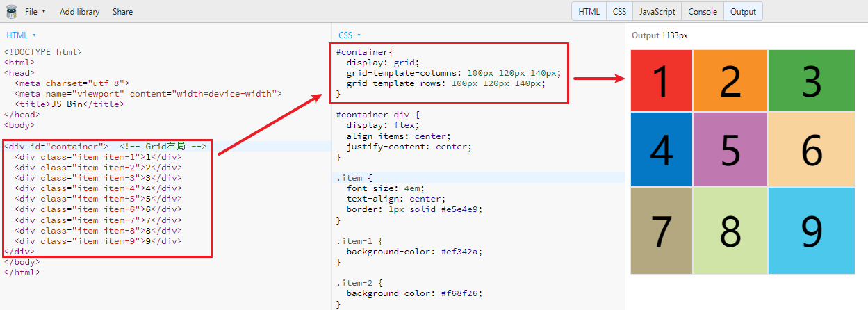
Task: Toggle the Output panel tab
Action: click(743, 12)
